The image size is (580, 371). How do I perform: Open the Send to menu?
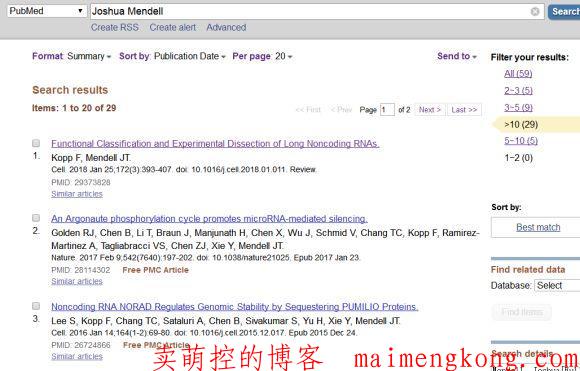click(x=456, y=56)
